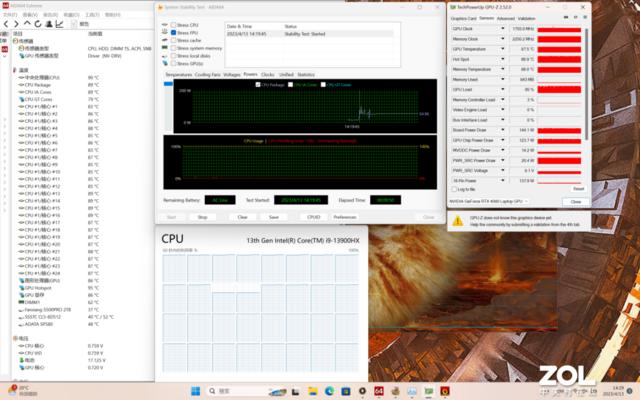
Task: Uncheck Stress FPU checkbox
Action: [x=173, y=33]
